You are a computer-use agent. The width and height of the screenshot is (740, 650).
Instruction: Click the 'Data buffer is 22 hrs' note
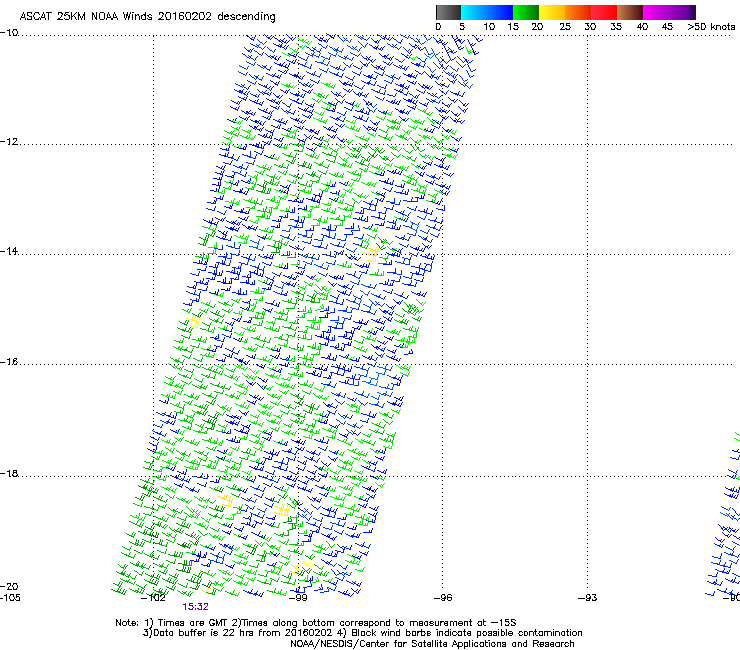click(x=362, y=633)
